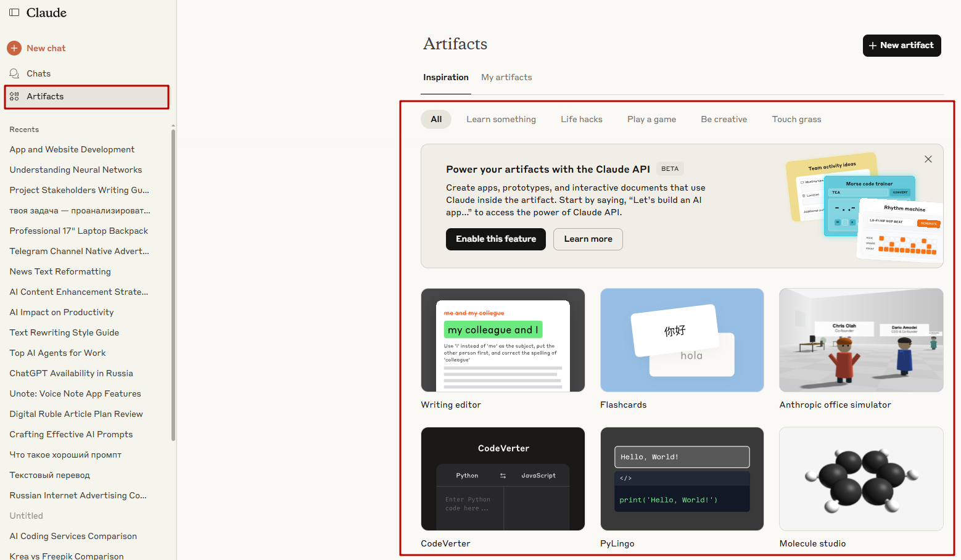961x560 pixels.
Task: Click the 'CodeVerter' caption below the card
Action: pyautogui.click(x=445, y=543)
